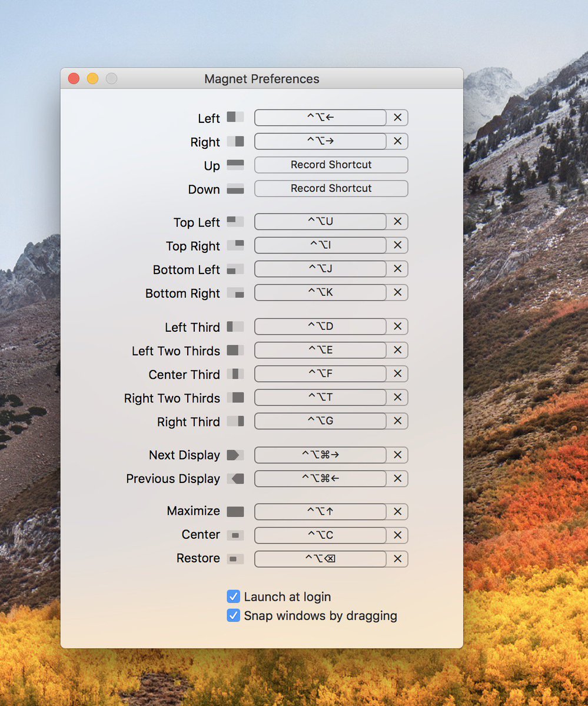Change the Top Right ⌃⌥I shortcut field
Viewport: 588px width, 706px height.
[321, 245]
